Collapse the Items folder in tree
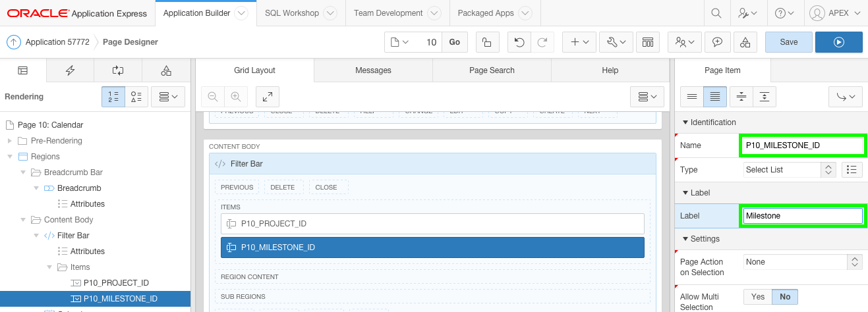Image resolution: width=868 pixels, height=312 pixels. pyautogui.click(x=49, y=267)
